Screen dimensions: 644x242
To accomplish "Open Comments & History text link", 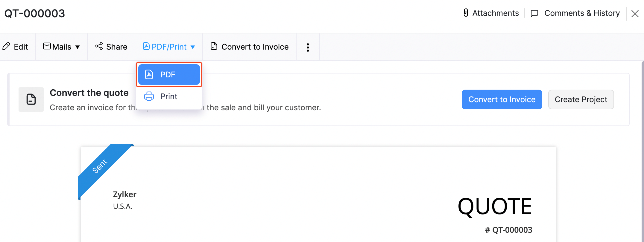I will click(582, 13).
